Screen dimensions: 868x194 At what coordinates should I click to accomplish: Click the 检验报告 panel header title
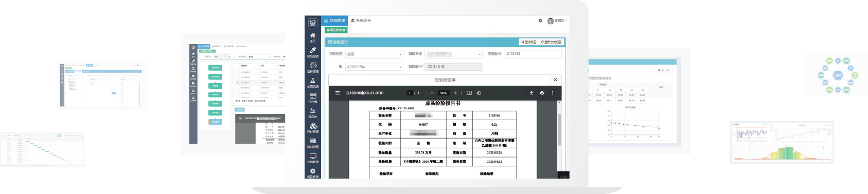tap(338, 42)
